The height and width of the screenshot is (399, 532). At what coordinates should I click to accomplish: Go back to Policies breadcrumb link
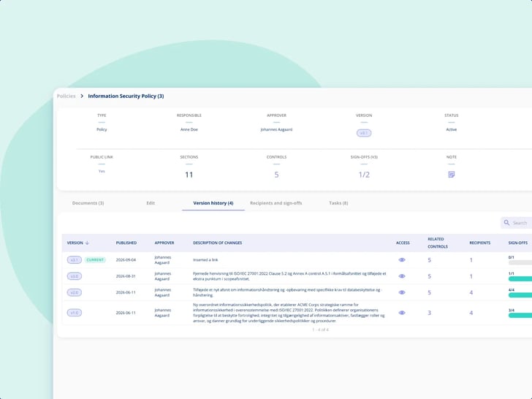pos(66,96)
